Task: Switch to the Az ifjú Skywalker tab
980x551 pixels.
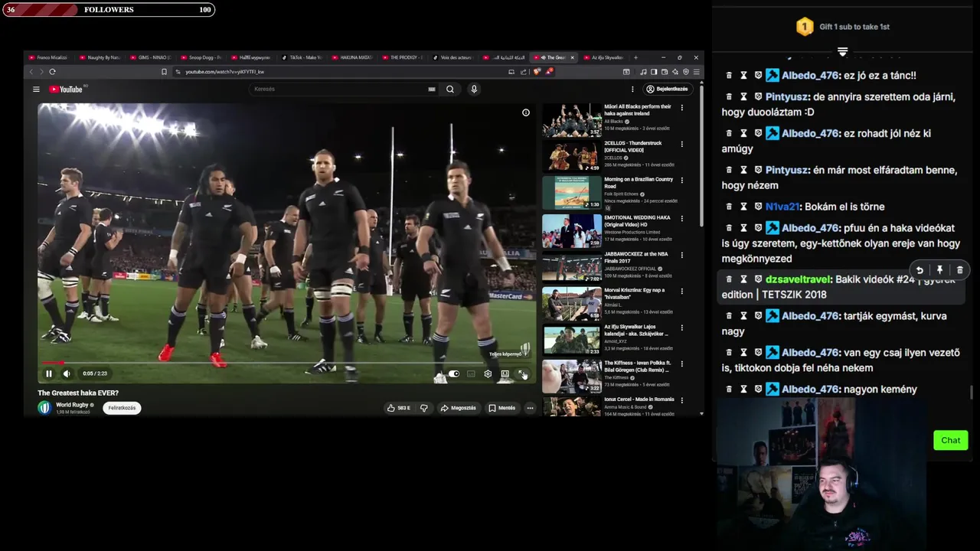Action: [604, 57]
